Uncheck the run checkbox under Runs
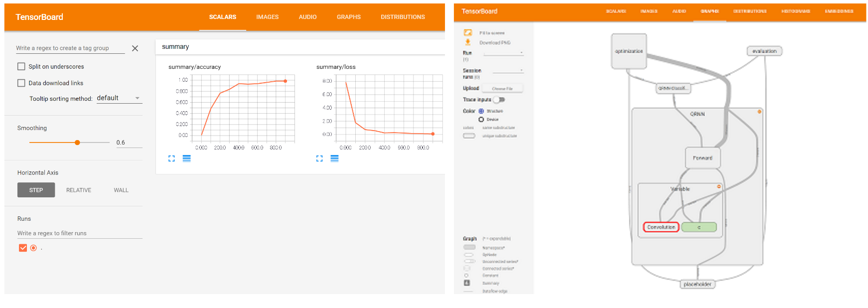Image resolution: width=868 pixels, height=308 pixels. coord(23,248)
